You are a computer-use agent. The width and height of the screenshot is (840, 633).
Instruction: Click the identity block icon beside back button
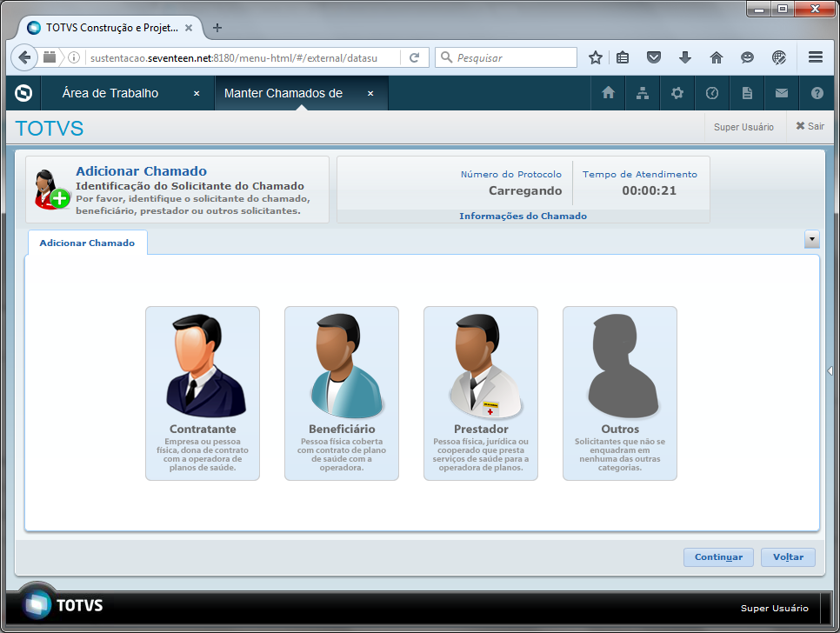[50, 57]
